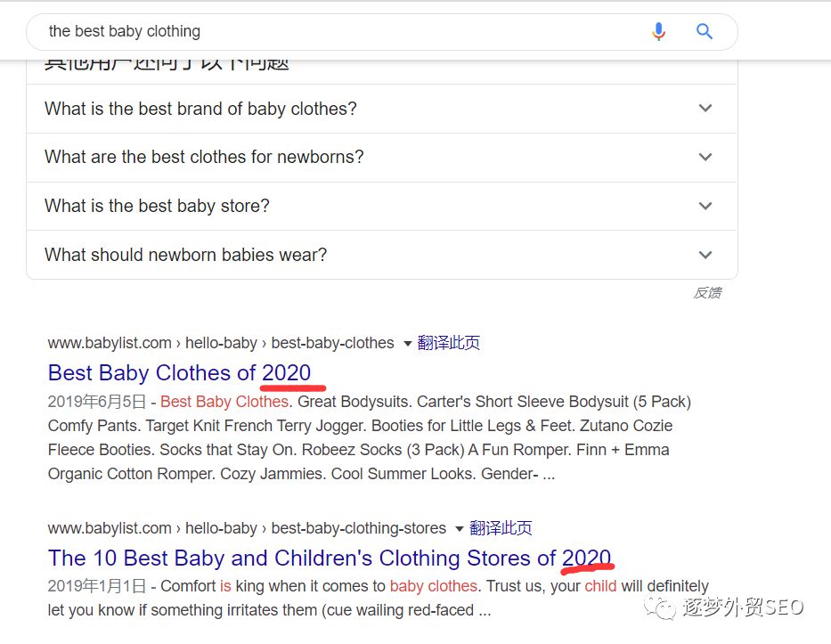Screen dimensions: 831x644
Task: Open dropdown arrow next to best-baby-clothes URL
Action: pos(408,344)
